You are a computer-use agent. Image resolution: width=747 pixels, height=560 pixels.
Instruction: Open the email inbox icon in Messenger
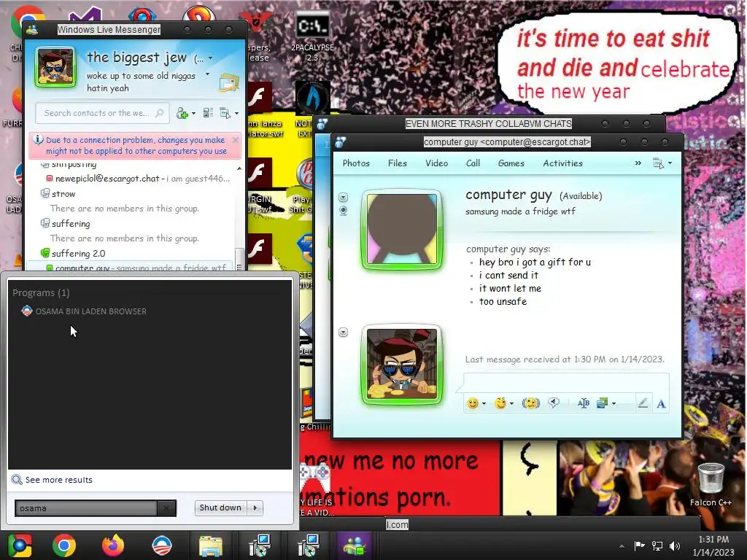tap(229, 82)
